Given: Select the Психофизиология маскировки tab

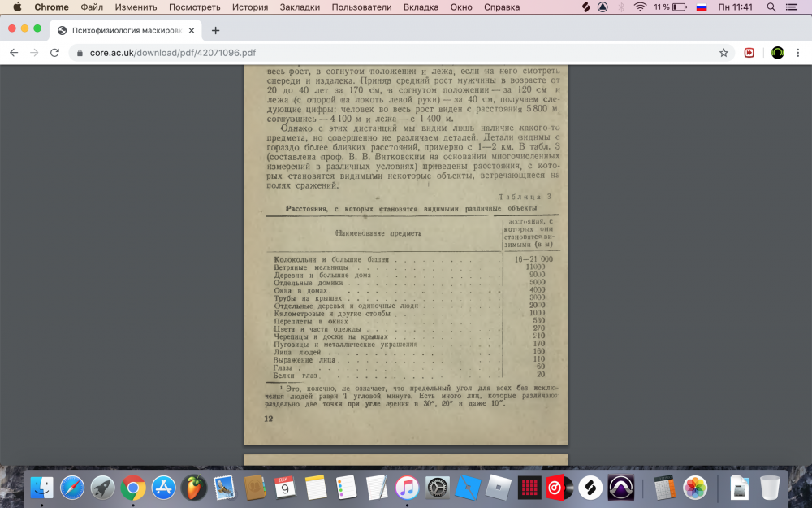Looking at the screenshot, I should (x=127, y=30).
